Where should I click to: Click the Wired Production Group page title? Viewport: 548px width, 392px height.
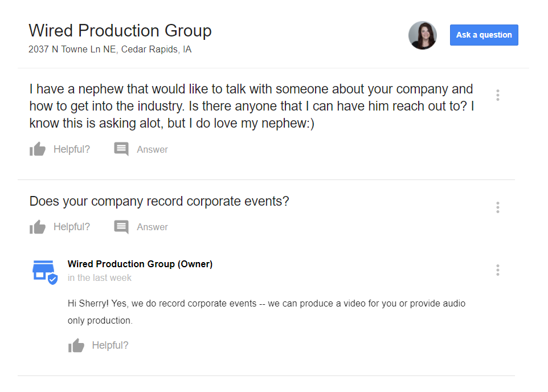click(x=120, y=30)
